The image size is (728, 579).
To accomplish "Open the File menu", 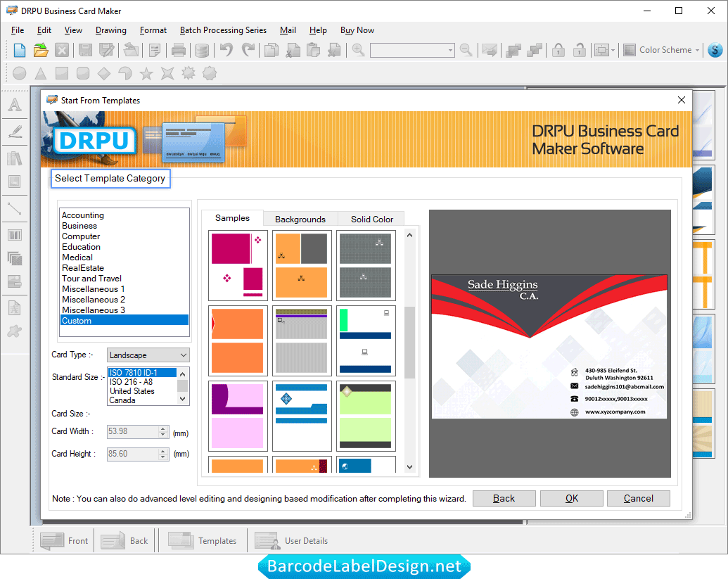I will 18,30.
